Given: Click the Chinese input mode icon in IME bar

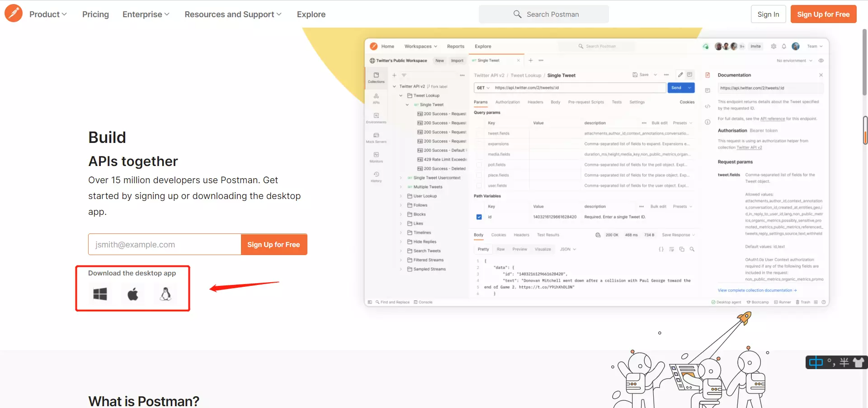Looking at the screenshot, I should pos(816,362).
